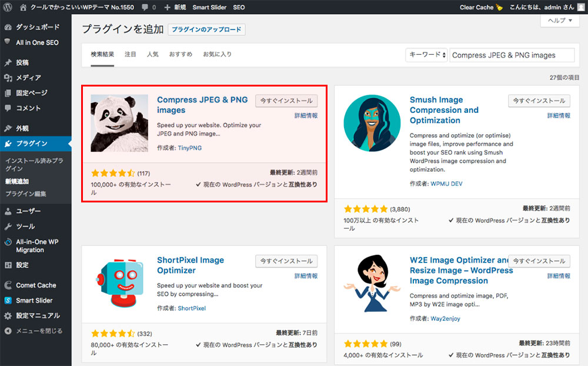Open admin user avatar in admin bar
Image resolution: width=588 pixels, height=366 pixels.
pyautogui.click(x=581, y=7)
